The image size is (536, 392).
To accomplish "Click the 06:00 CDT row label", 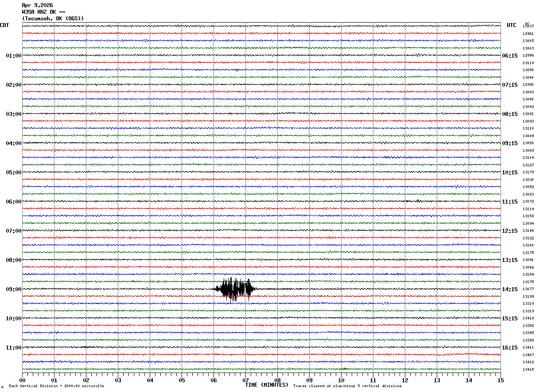I will coord(14,202).
